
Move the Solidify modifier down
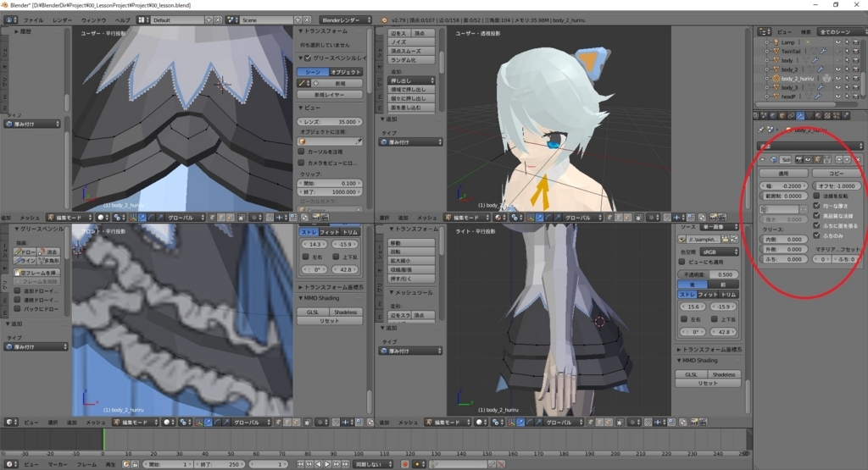click(x=847, y=159)
